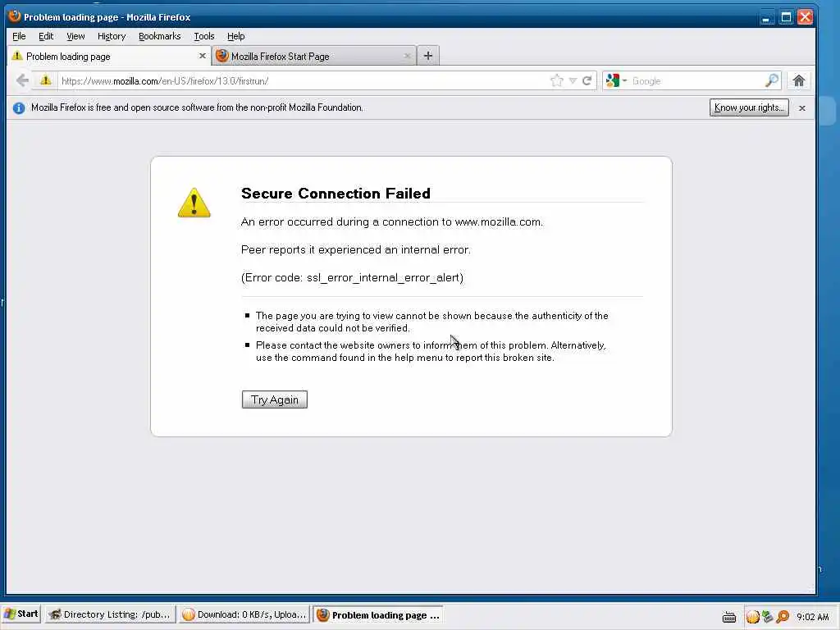
Task: Click 'Peer reports it experienced an internal error' text
Action: (x=355, y=249)
